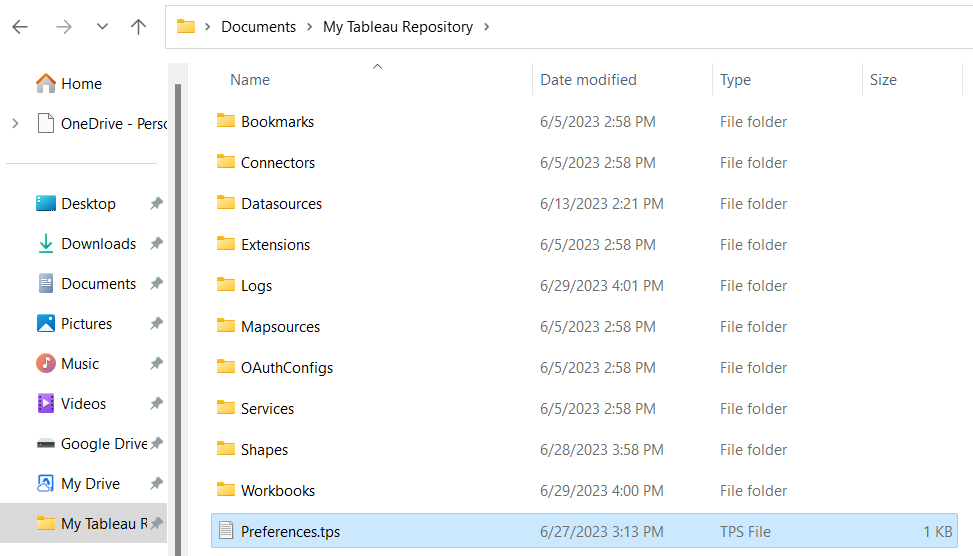Viewport: 973px width, 556px height.
Task: Click the Preferences.tps document icon
Action: point(226,531)
